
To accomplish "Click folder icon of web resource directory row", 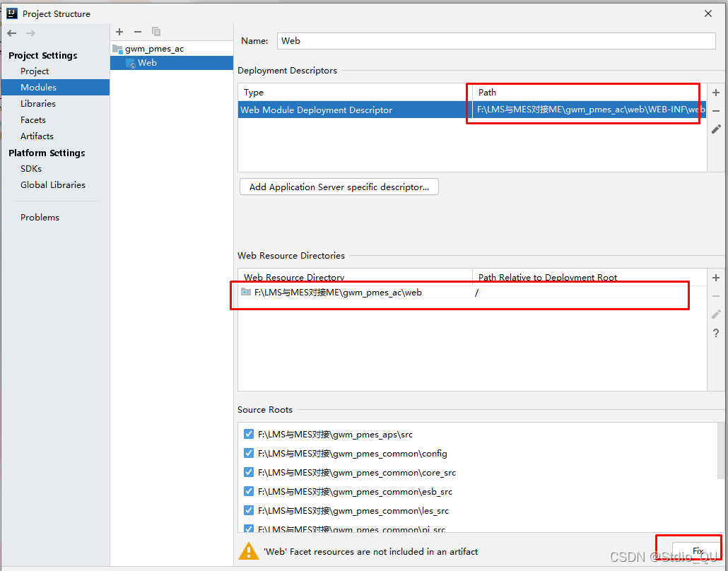I will click(x=246, y=292).
